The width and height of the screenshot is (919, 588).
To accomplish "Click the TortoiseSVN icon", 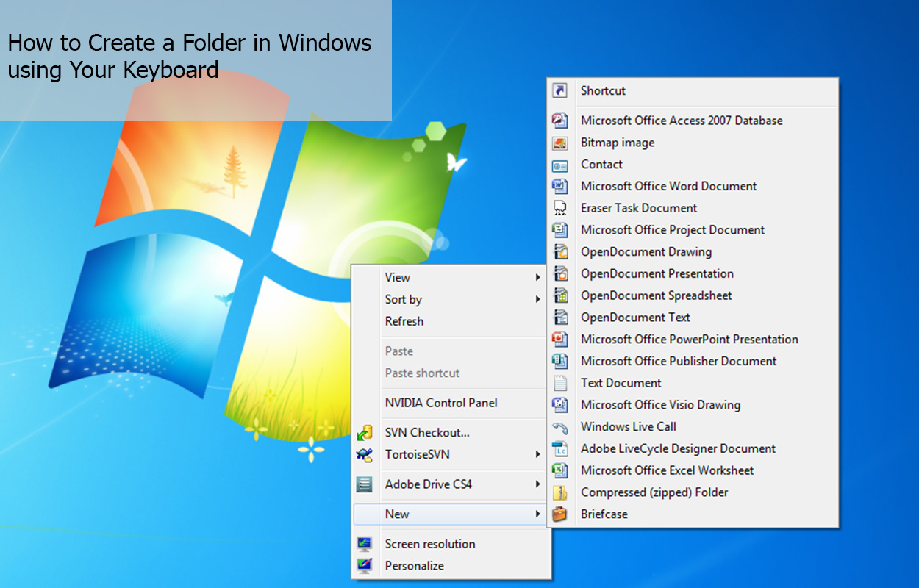I will pos(365,455).
